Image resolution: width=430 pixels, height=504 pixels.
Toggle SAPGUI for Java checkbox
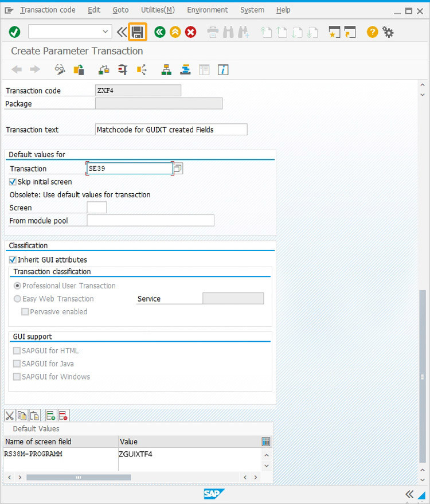coord(17,364)
